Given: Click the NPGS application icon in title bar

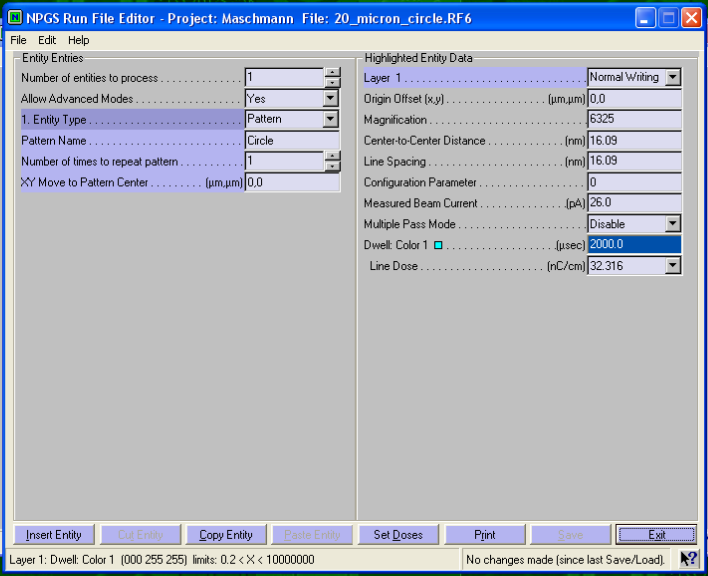Looking at the screenshot, I should pyautogui.click(x=15, y=17).
